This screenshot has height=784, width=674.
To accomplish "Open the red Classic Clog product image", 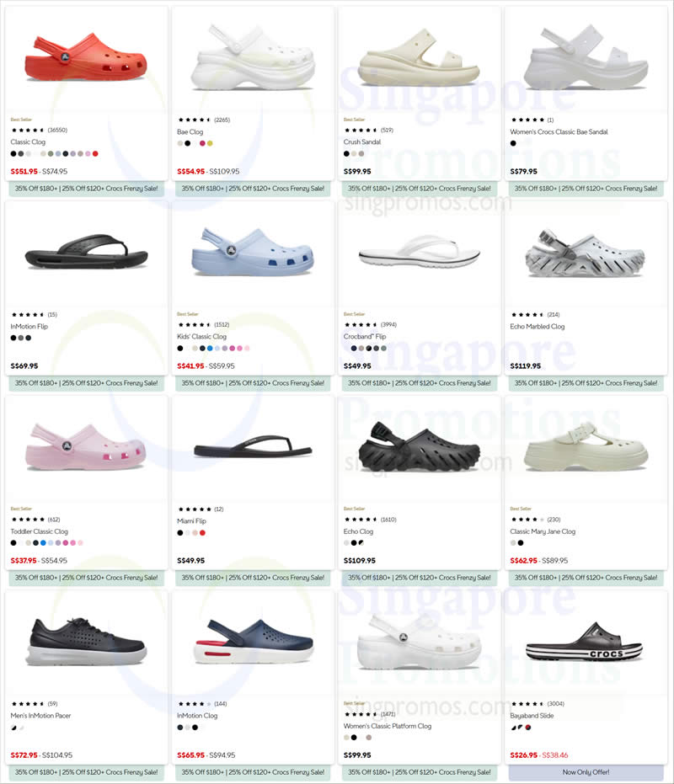I will (x=86, y=56).
